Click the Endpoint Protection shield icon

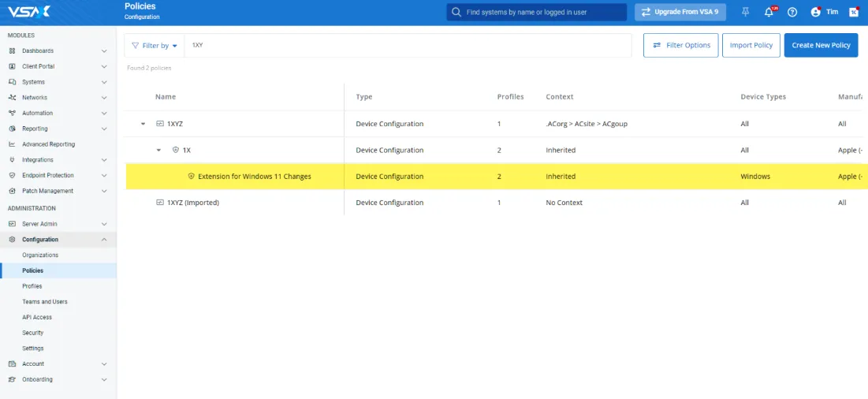(x=12, y=175)
